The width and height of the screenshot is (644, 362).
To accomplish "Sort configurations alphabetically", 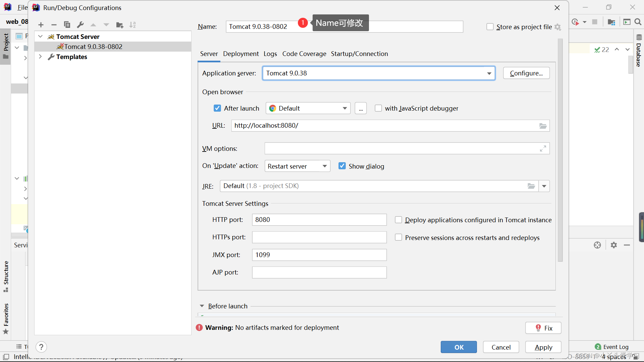I will pos(133,25).
